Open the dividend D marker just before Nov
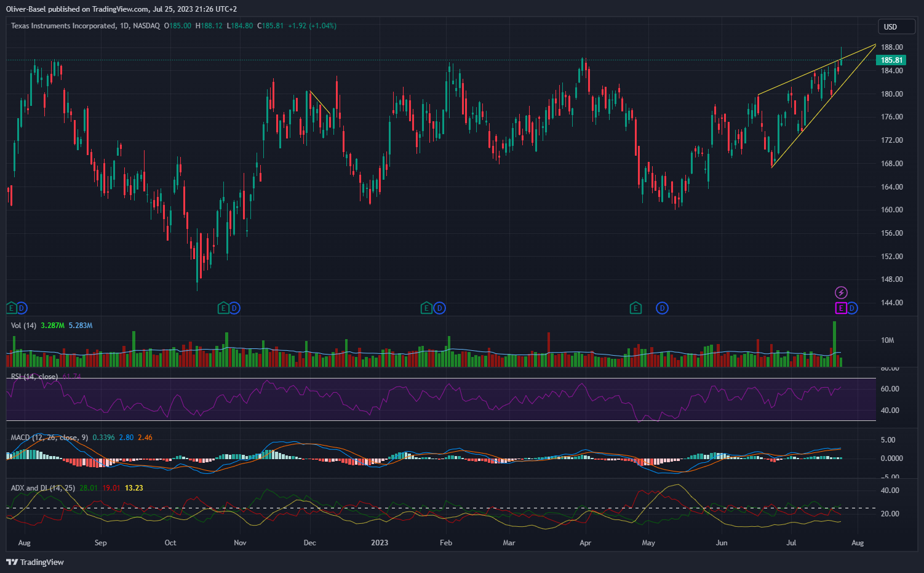924x573 pixels. click(234, 308)
